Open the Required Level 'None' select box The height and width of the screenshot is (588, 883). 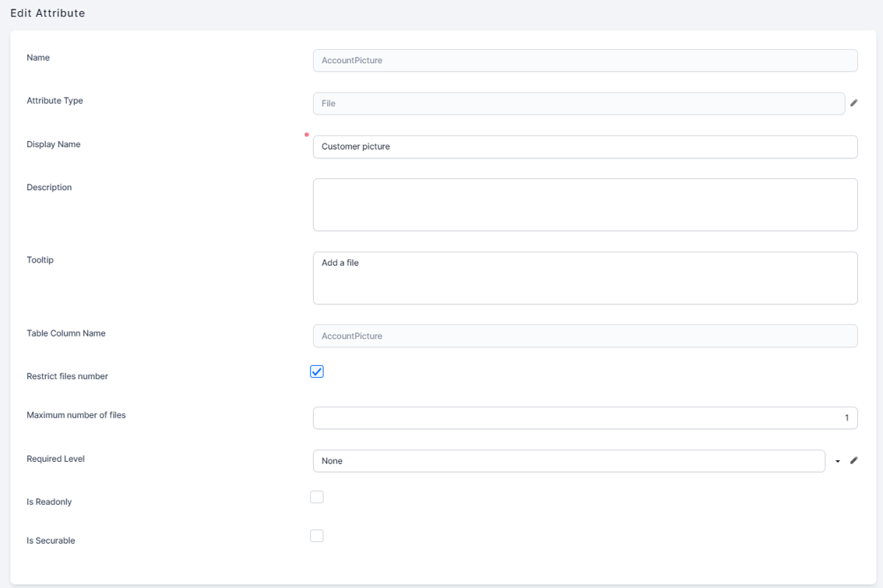[568, 461]
